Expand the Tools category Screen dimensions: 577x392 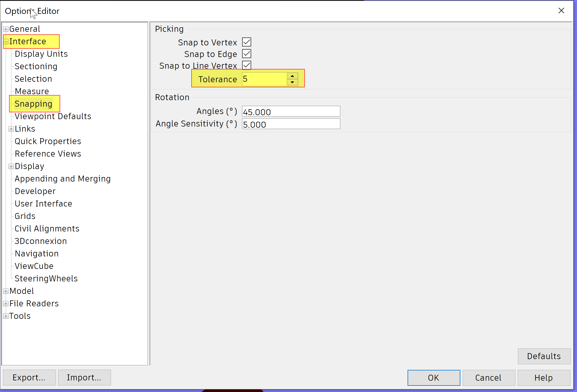point(5,316)
